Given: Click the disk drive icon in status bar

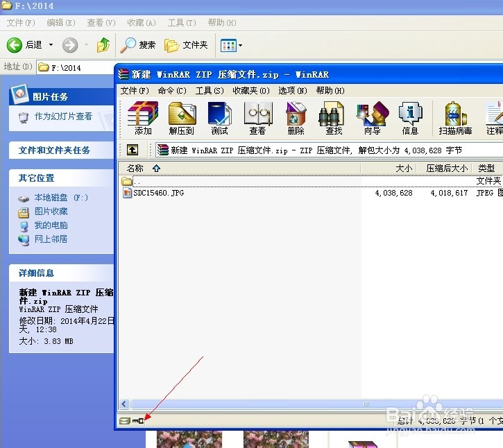Looking at the screenshot, I should 124,421.
